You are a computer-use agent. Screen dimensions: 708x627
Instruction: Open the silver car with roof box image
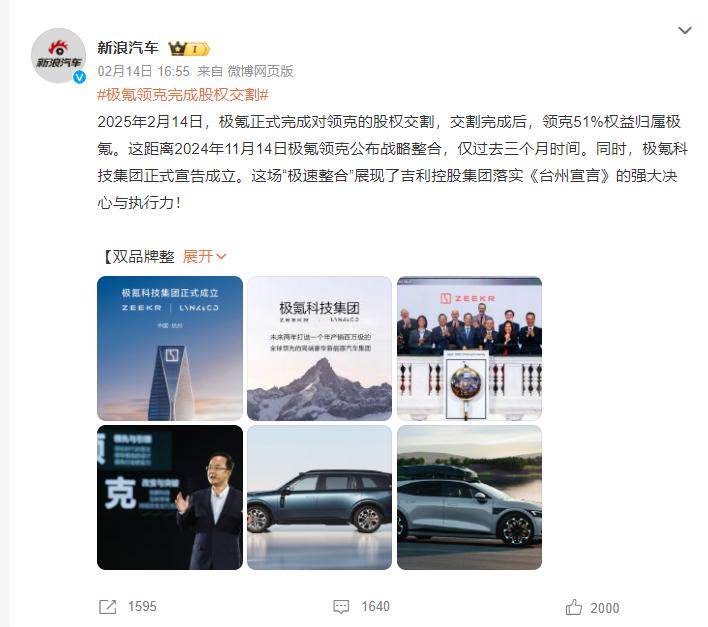[469, 497]
